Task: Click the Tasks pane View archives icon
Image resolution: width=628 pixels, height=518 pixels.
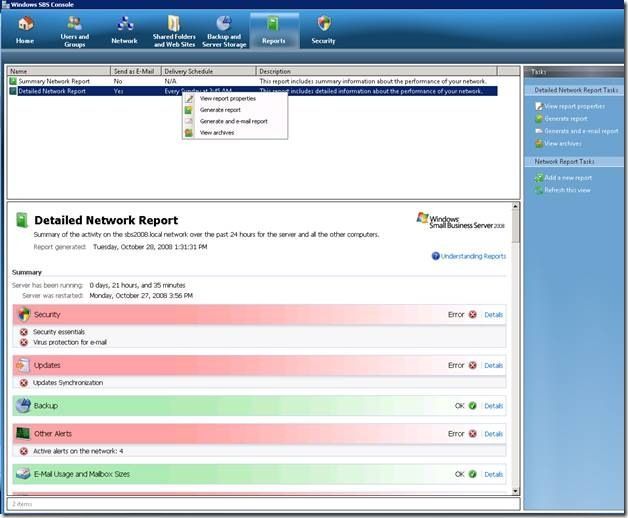Action: [539, 143]
